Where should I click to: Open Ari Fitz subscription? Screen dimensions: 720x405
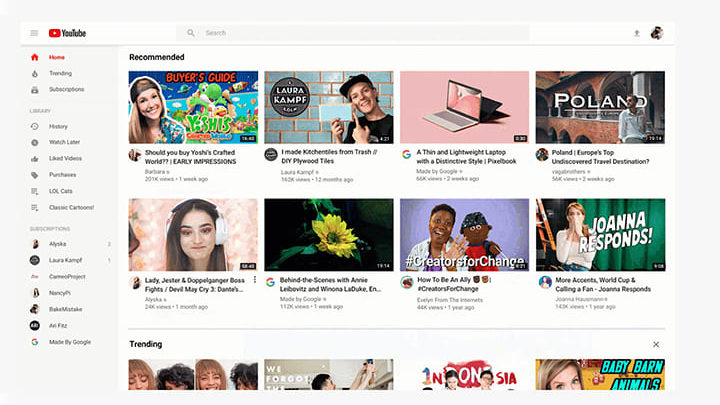tap(58, 326)
